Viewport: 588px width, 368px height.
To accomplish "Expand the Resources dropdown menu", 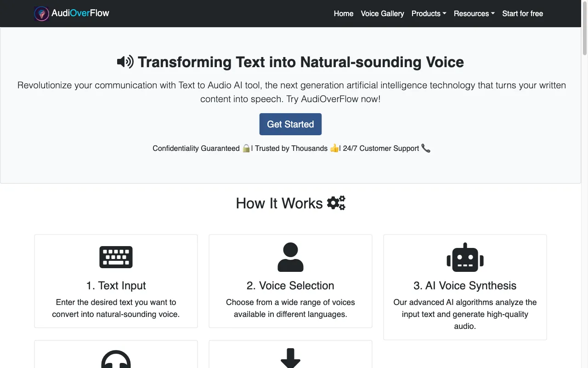I will click(474, 14).
